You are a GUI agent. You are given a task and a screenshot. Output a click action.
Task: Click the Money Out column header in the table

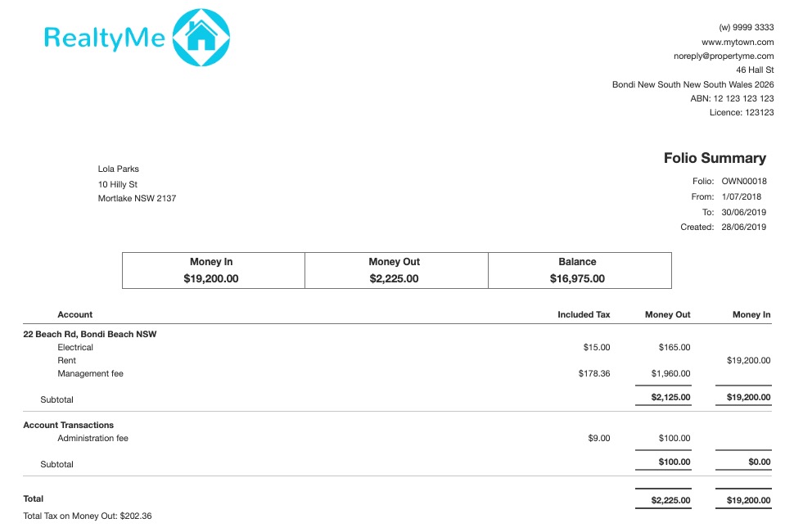coord(667,315)
